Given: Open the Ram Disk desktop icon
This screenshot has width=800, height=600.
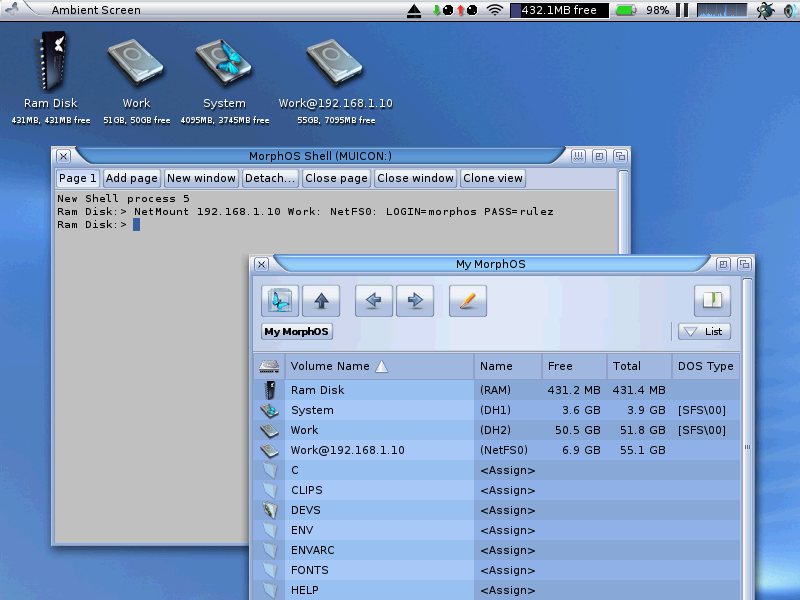Looking at the screenshot, I should (51, 62).
